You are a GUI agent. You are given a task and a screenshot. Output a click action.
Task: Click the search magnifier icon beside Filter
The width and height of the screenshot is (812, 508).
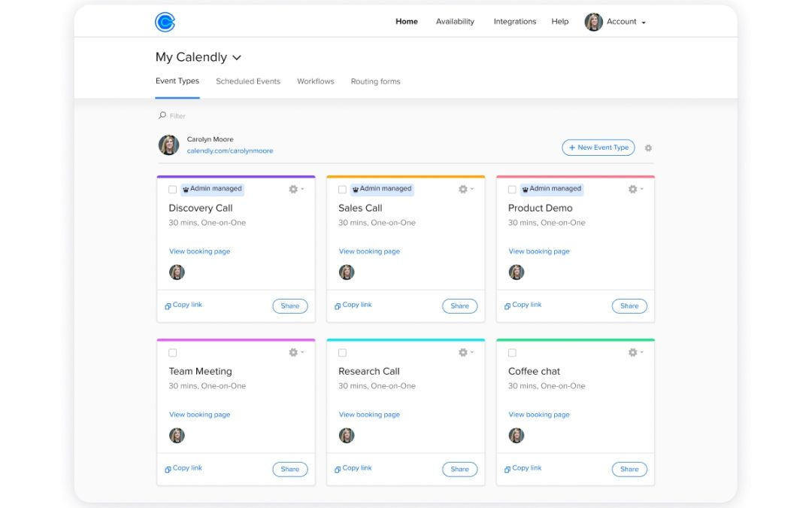click(162, 115)
